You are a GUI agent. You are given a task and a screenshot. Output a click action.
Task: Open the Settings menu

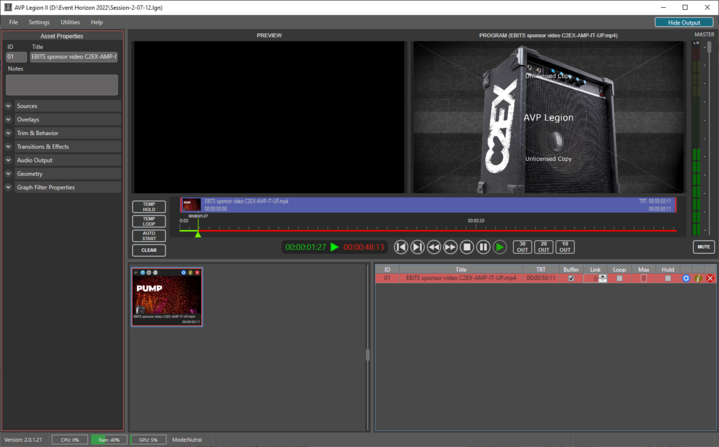[39, 22]
